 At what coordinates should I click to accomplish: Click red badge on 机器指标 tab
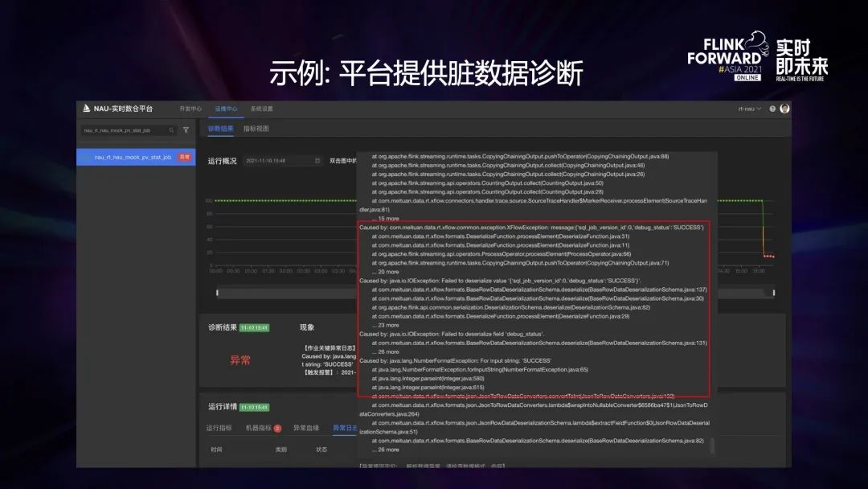point(277,428)
